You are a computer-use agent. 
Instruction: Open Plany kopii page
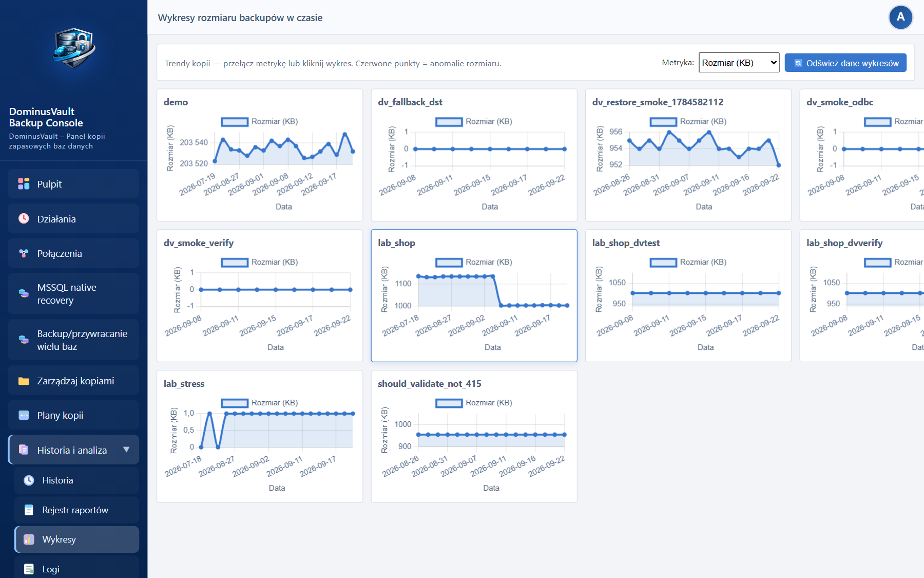click(73, 415)
